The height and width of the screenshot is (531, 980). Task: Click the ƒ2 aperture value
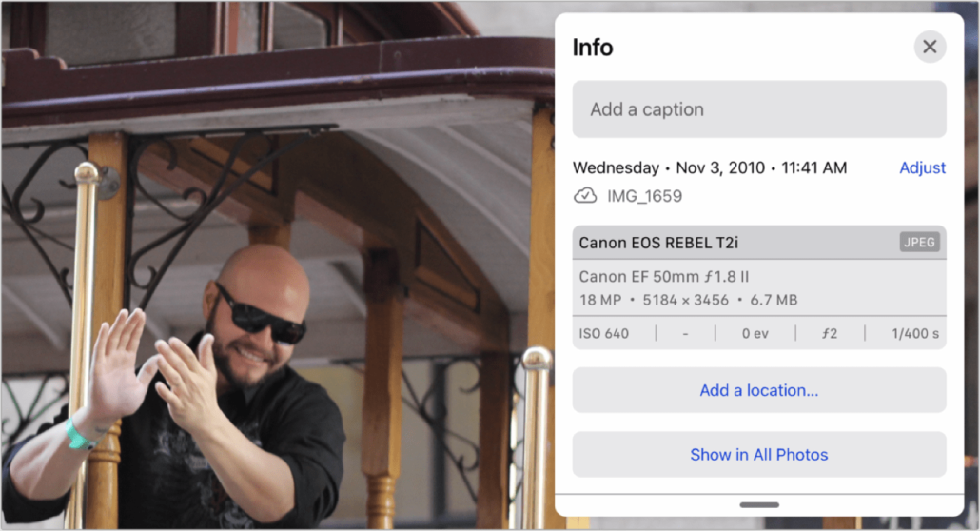tap(829, 334)
